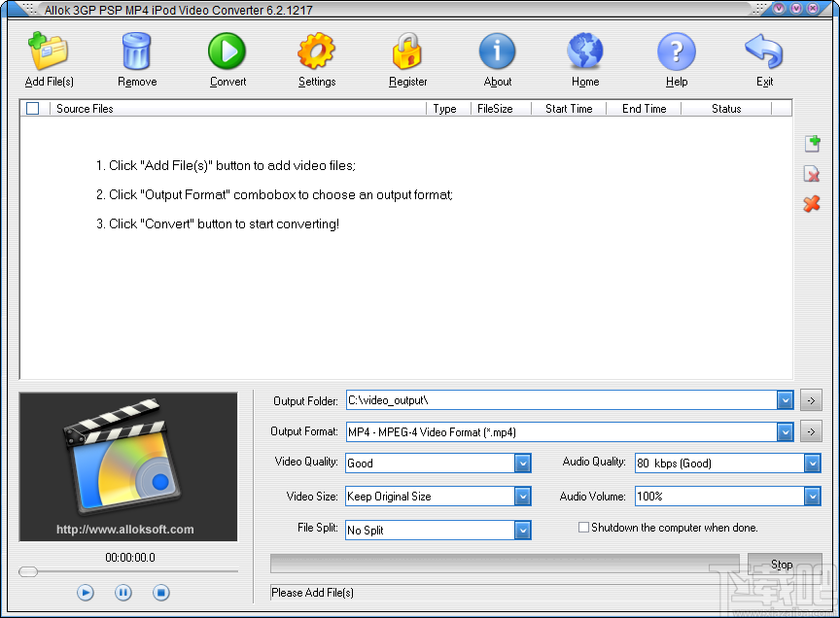Viewport: 840px width, 618px height.
Task: Open the Video Quality dropdown
Action: (x=522, y=463)
